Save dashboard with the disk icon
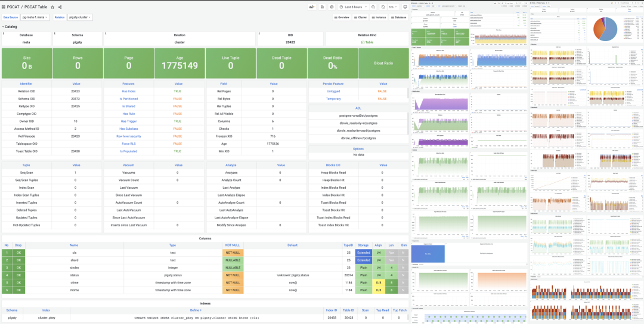The height and width of the screenshot is (324, 644). click(322, 7)
